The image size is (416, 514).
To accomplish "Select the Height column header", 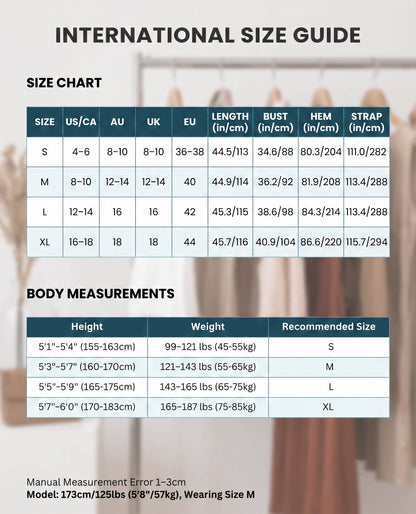I will click(87, 327).
